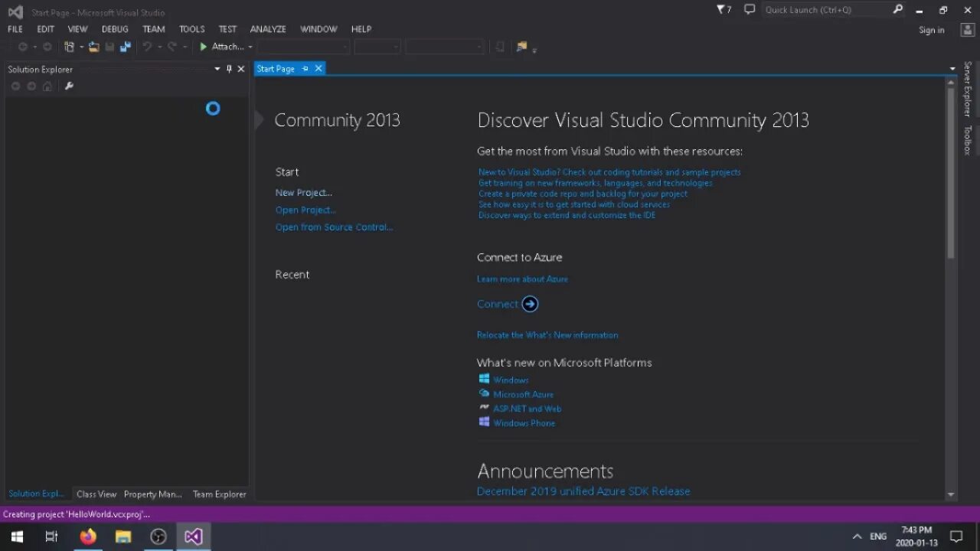
Task: Close the Solution Explorer panel
Action: point(241,69)
